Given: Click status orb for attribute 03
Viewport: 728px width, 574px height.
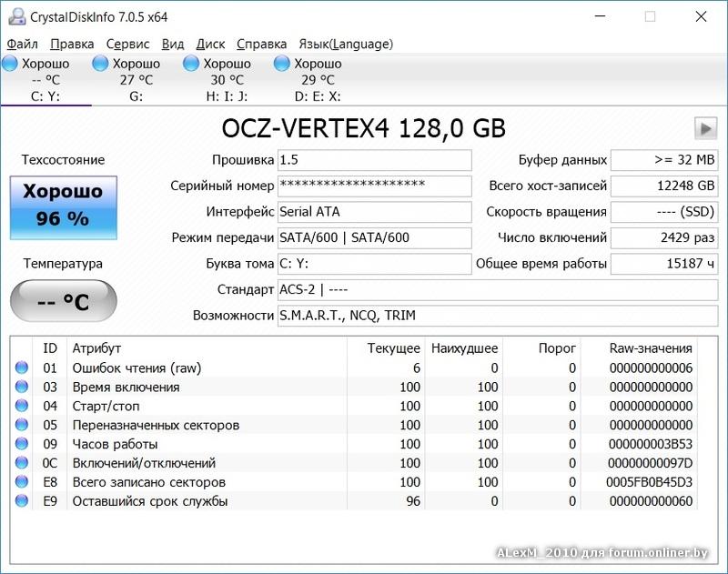Looking at the screenshot, I should pyautogui.click(x=21, y=387).
